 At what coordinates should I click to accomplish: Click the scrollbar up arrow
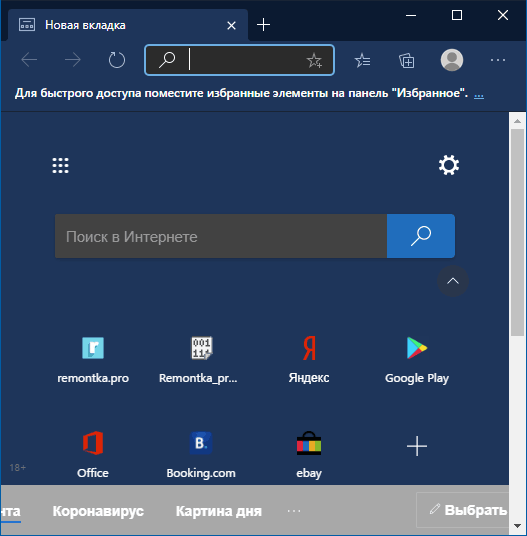point(517,121)
